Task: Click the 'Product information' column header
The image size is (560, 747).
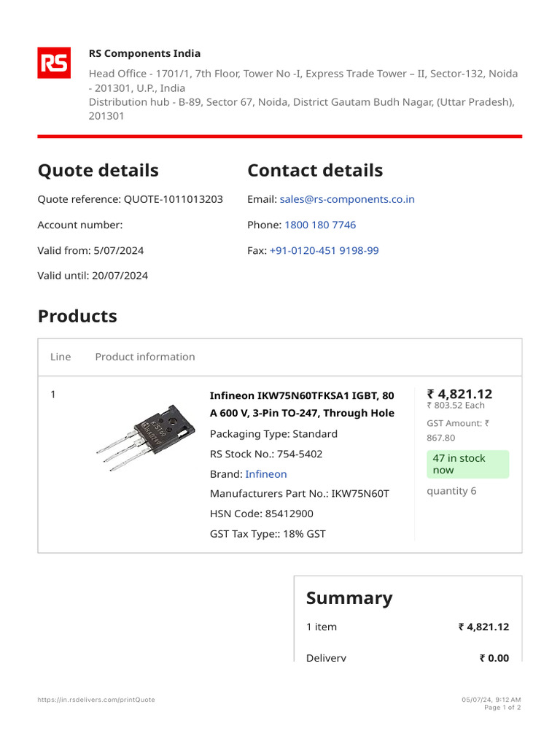Action: (145, 357)
